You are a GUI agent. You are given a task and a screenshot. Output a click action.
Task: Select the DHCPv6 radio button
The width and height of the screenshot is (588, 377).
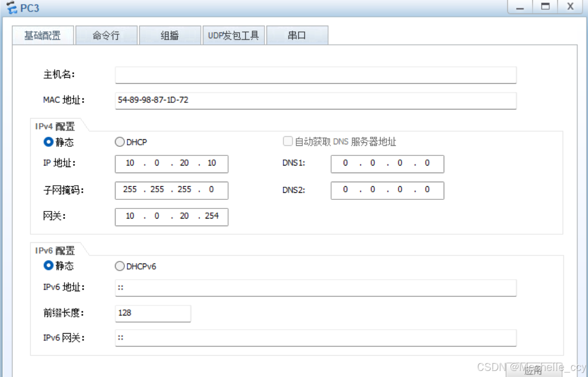point(120,266)
